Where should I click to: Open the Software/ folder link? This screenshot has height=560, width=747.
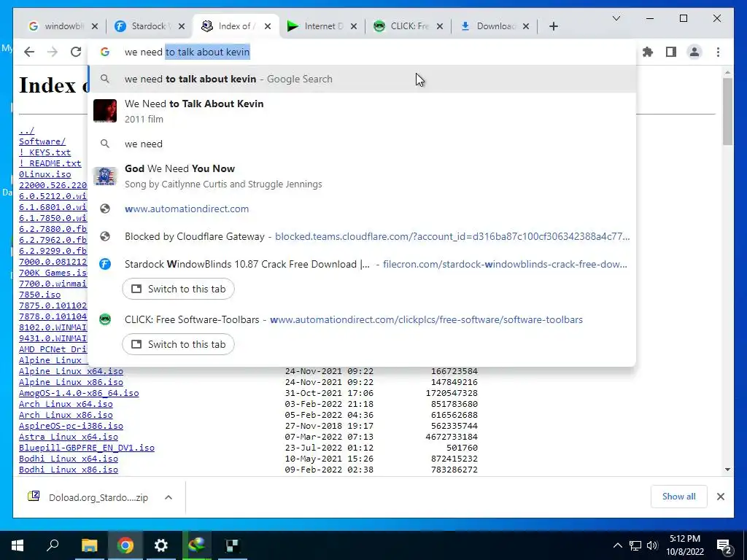tap(42, 141)
